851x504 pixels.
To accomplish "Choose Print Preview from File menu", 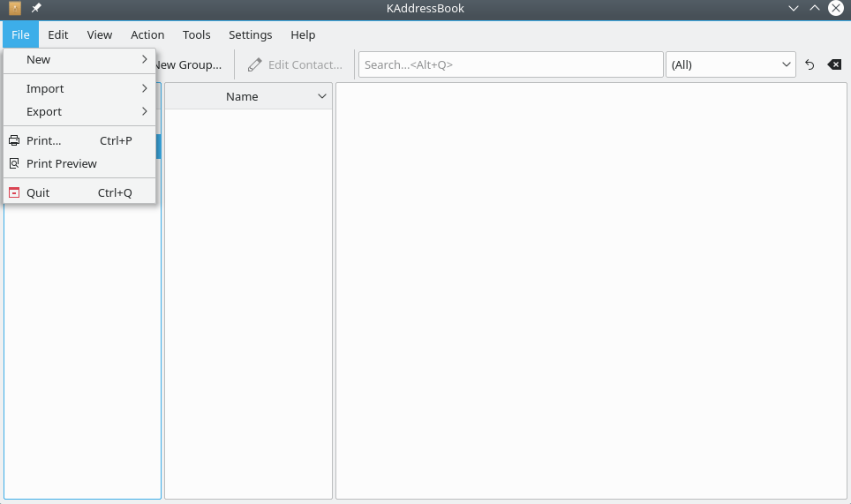I will (79, 163).
